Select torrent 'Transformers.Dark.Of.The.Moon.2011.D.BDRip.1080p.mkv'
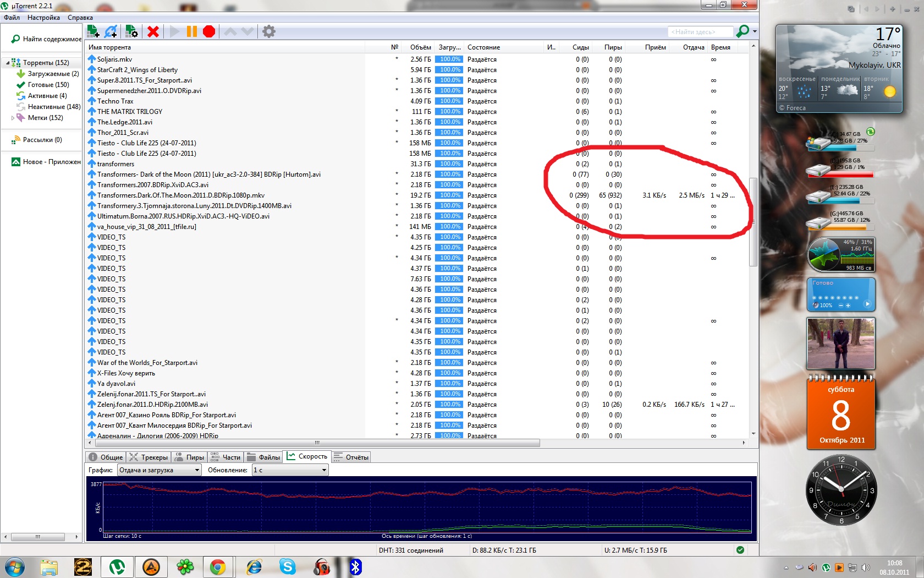This screenshot has height=578, width=924. pyautogui.click(x=181, y=195)
